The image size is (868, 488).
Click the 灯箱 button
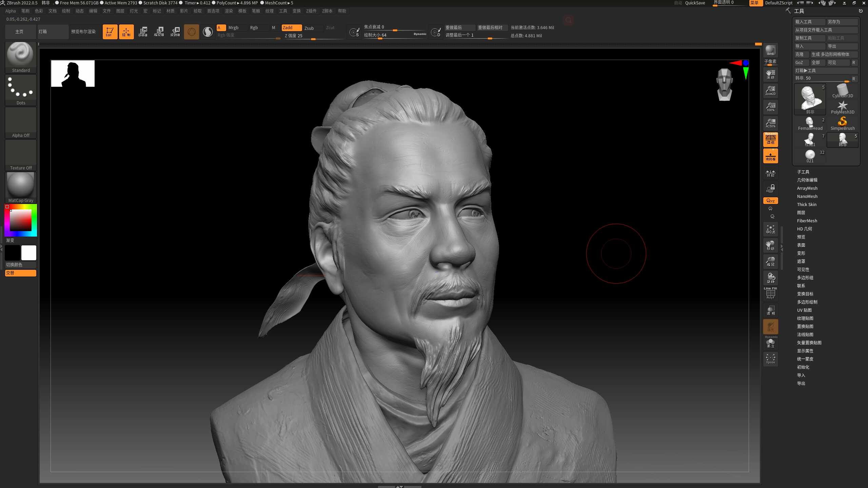(x=53, y=32)
